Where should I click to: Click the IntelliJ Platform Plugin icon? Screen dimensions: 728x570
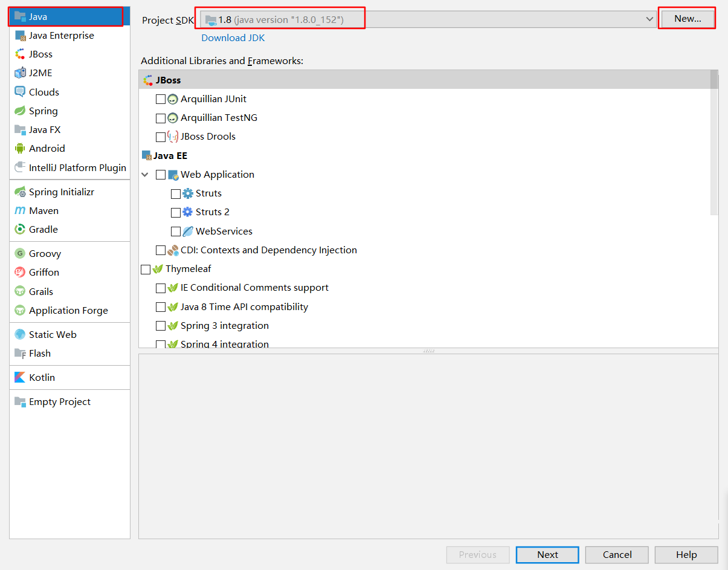coord(20,167)
